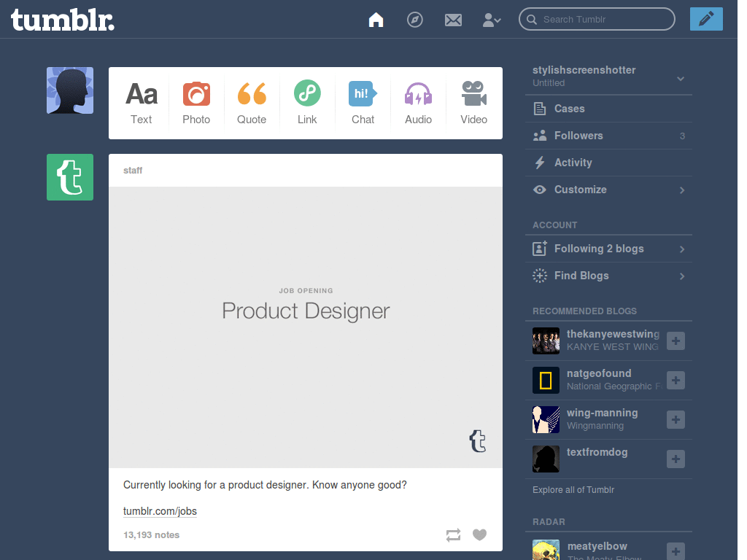
Task: Click the Activity lightning icon
Action: (x=540, y=163)
